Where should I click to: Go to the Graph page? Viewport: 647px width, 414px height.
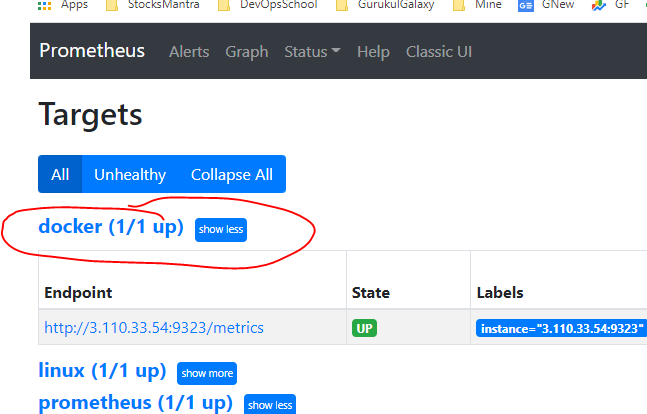click(247, 52)
